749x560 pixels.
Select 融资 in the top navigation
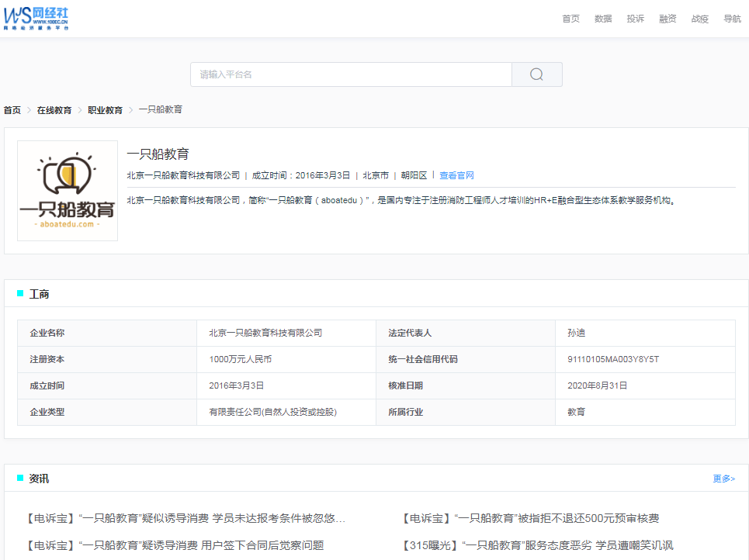pos(668,19)
